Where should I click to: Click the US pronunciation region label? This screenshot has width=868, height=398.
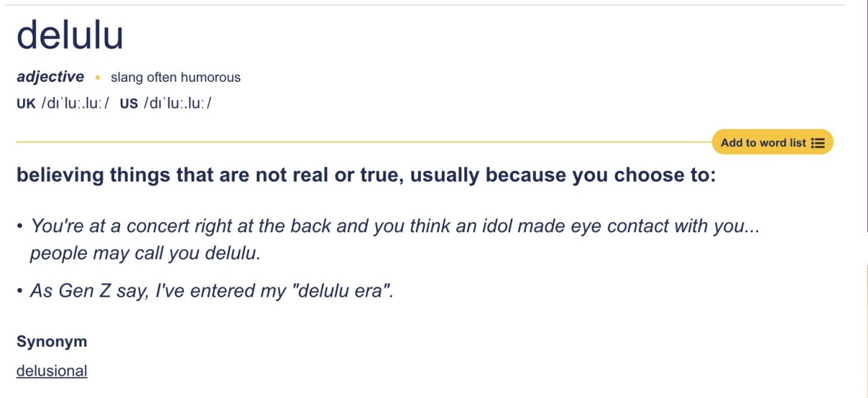129,103
